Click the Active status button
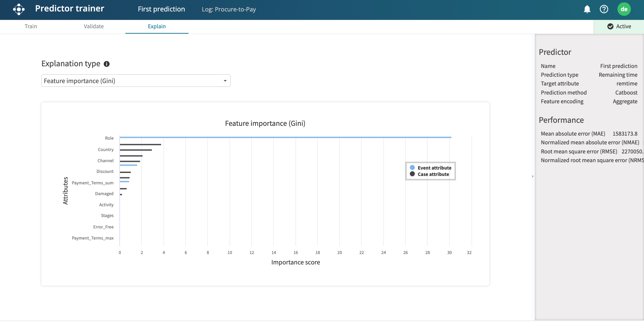The width and height of the screenshot is (644, 324). 619,27
